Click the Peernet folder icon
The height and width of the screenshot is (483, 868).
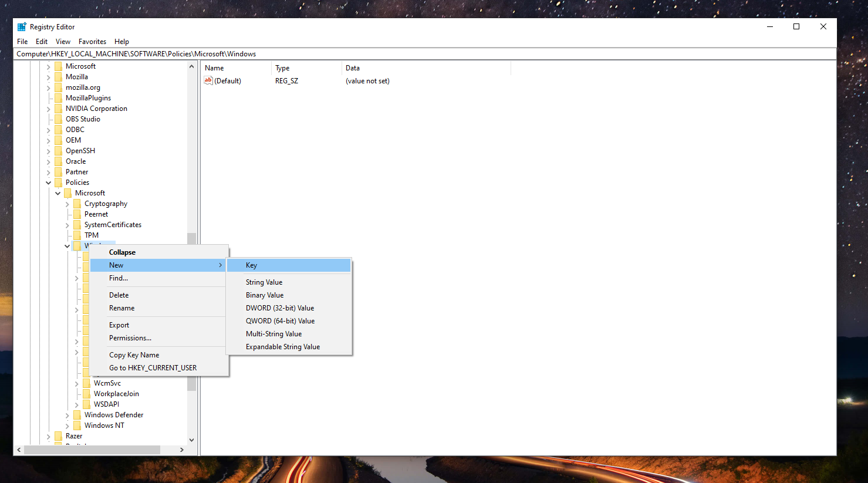77,214
